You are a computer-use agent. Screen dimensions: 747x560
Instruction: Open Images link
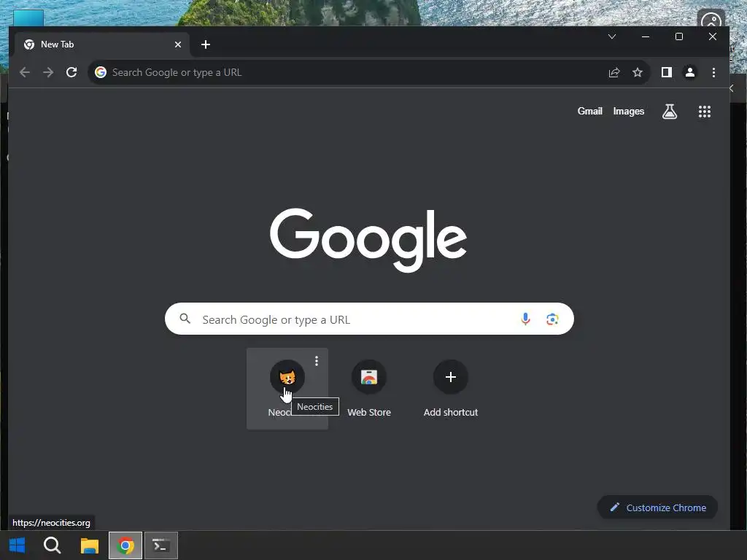pyautogui.click(x=628, y=111)
